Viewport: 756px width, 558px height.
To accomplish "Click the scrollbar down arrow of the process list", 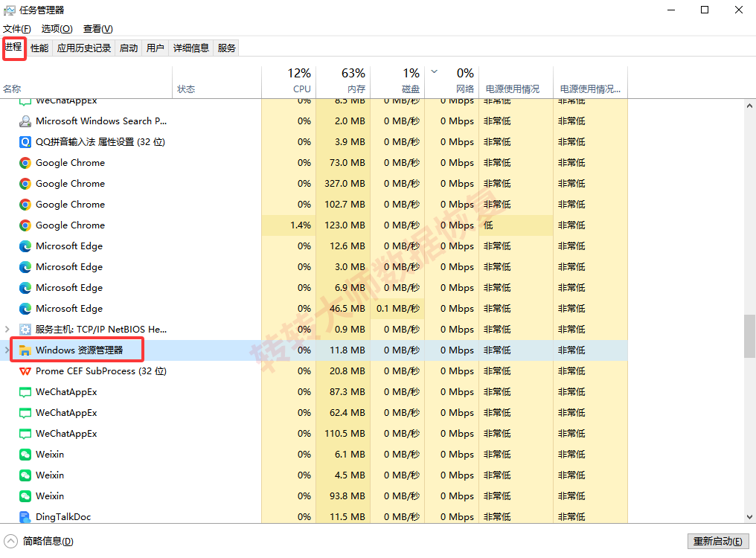I will coord(749,517).
